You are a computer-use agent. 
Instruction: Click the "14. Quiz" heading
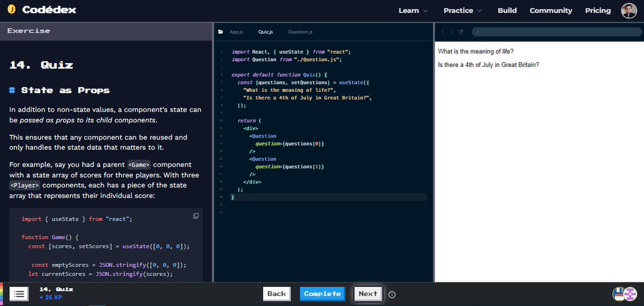(41, 65)
